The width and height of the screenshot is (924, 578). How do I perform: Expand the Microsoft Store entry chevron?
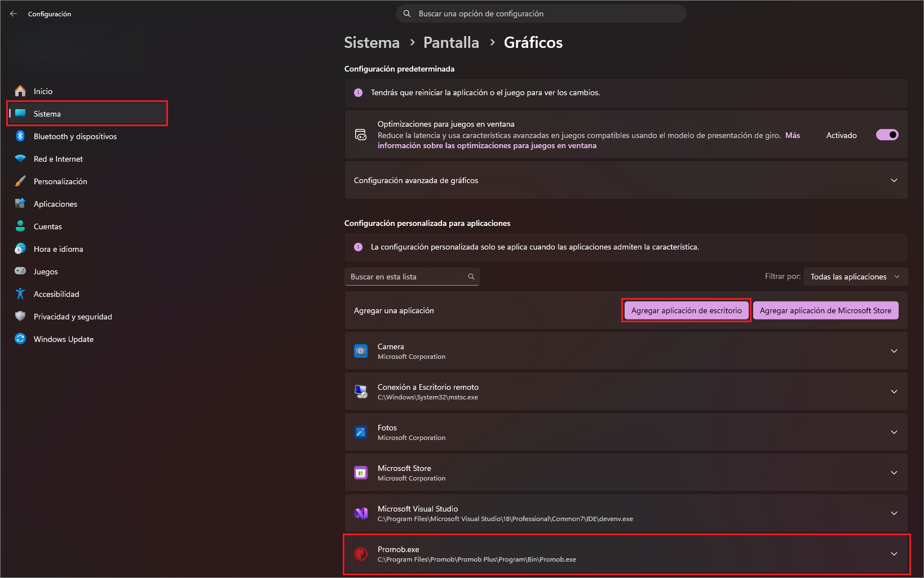point(894,473)
